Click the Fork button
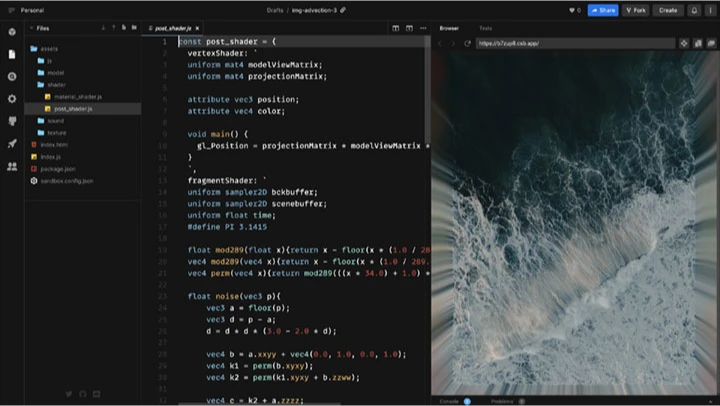720x406 pixels. pyautogui.click(x=636, y=10)
